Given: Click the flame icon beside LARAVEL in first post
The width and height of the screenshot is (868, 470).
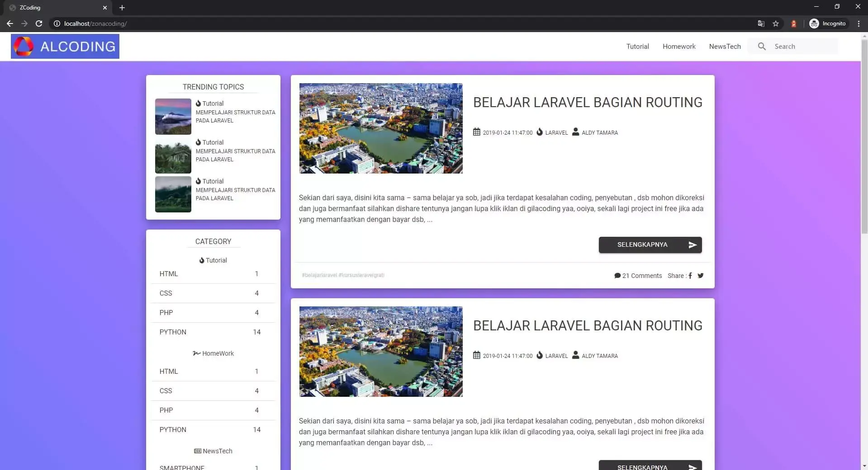Looking at the screenshot, I should coord(540,132).
